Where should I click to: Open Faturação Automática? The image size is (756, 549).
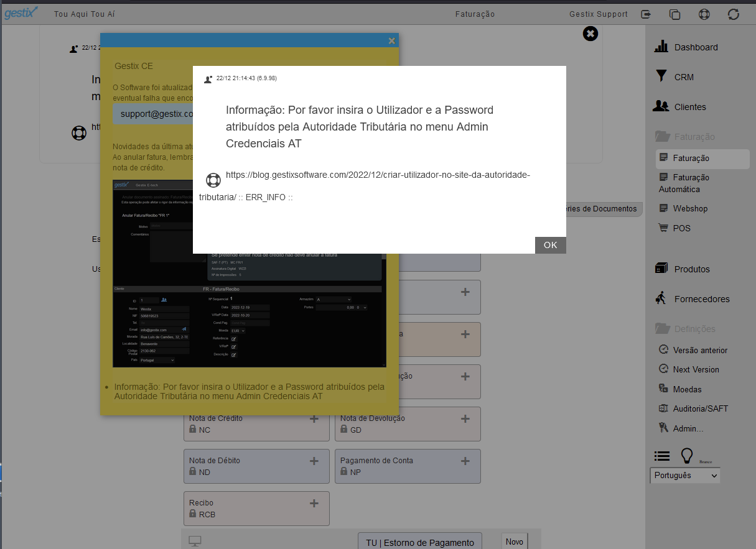(684, 183)
